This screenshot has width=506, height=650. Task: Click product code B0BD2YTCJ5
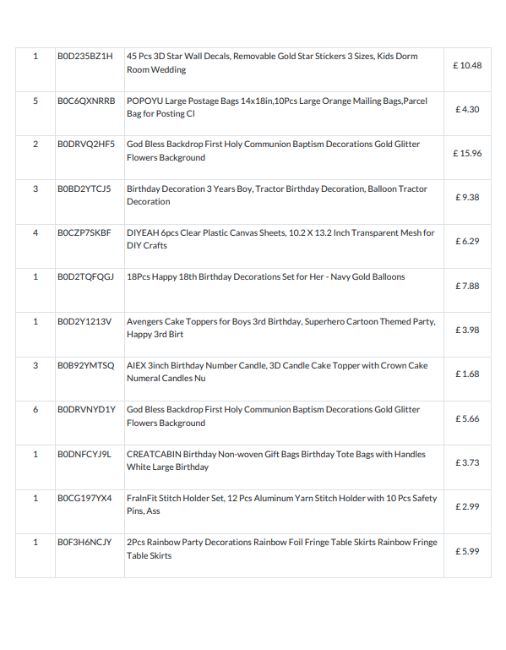coord(84,189)
